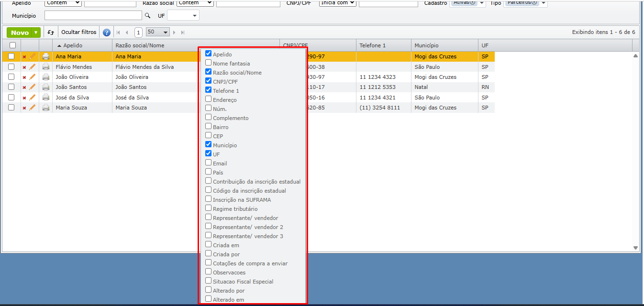The height and width of the screenshot is (306, 644).
Task: Sort by Telefone 1 column header
Action: tap(384, 45)
